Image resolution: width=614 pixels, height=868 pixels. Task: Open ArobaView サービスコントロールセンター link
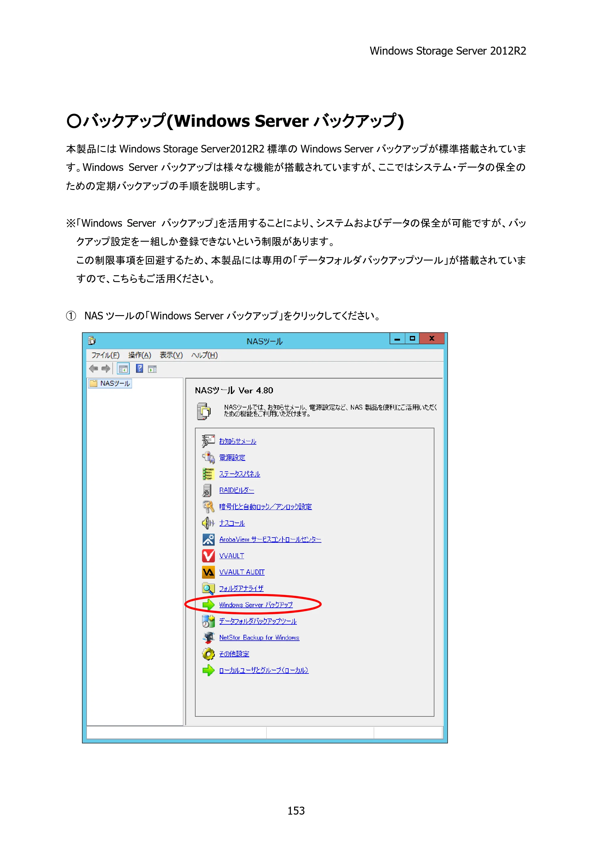(x=270, y=539)
